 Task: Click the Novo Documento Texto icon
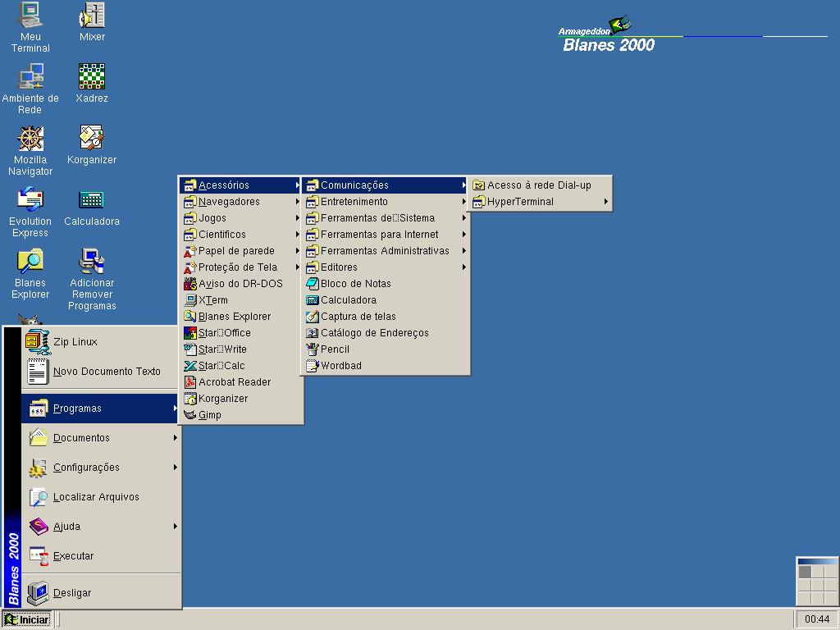(38, 372)
